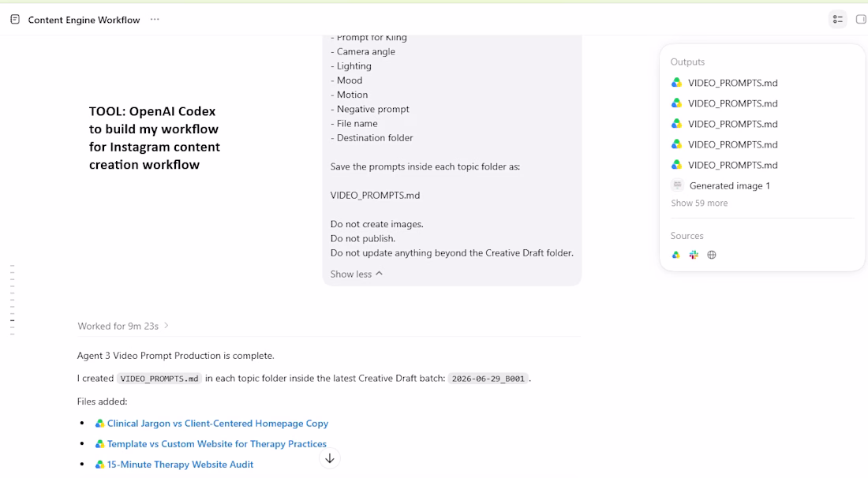Click the web globe source icon
Viewport: 868px width, 478px height.
pos(712,255)
